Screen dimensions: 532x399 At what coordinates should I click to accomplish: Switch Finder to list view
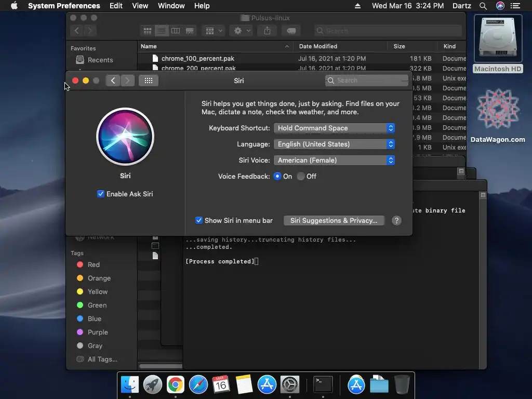(162, 31)
